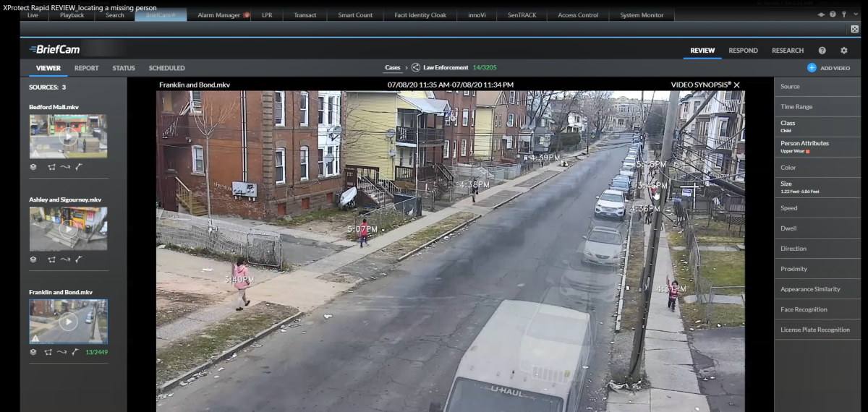Screen dimensions: 868x412
Task: Open the Smart Count tab
Action: pyautogui.click(x=355, y=15)
